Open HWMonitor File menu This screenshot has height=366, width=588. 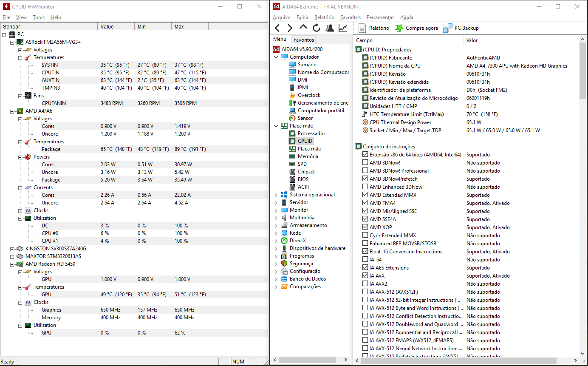tap(6, 17)
